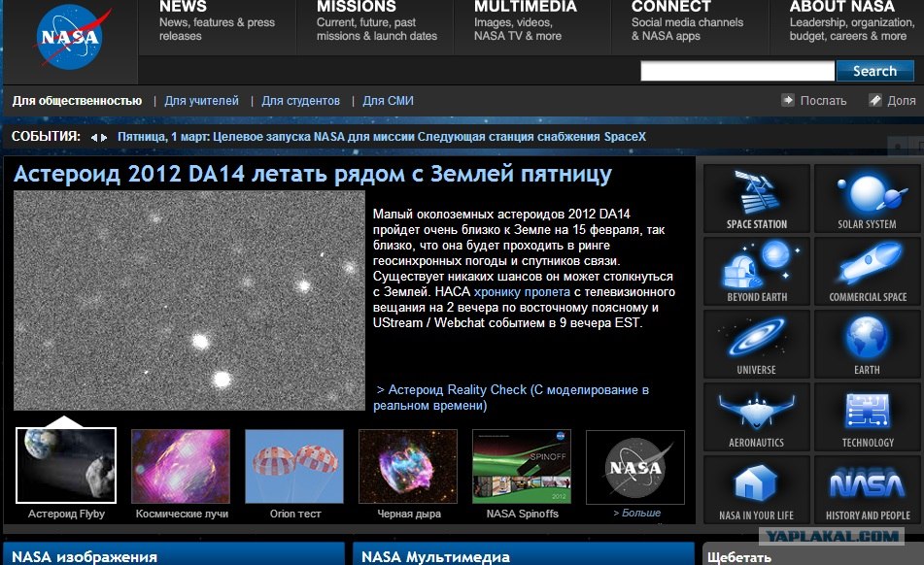Select the Астероид Flyby thumbnail
Viewport: 924px width, 565px height.
(66, 466)
